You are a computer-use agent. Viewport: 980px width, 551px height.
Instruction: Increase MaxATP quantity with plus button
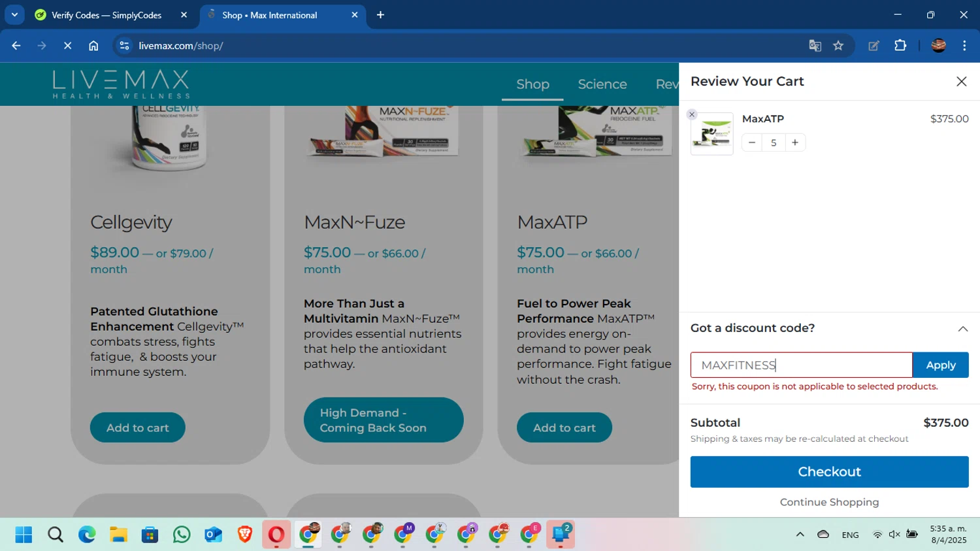tap(795, 142)
